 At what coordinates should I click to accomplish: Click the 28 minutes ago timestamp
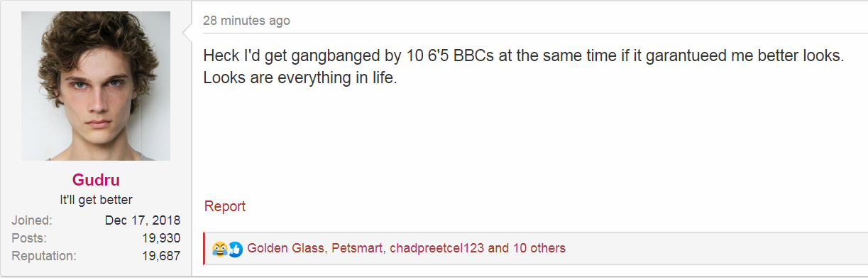point(246,21)
